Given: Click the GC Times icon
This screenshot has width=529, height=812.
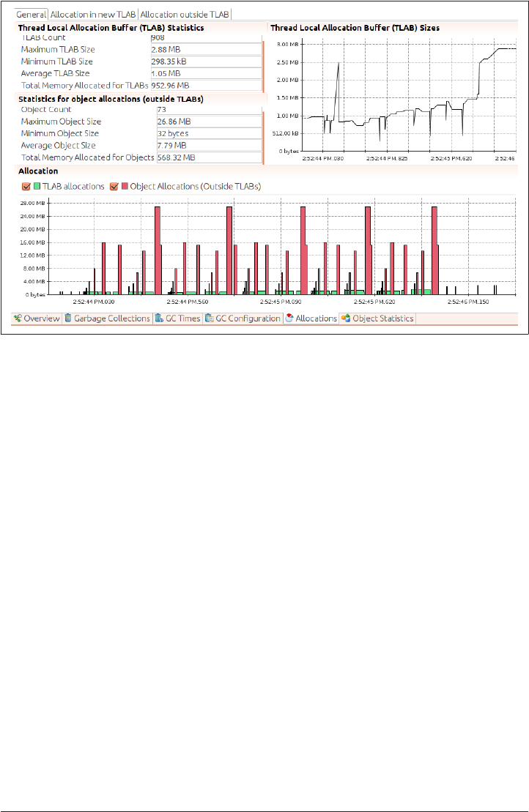Looking at the screenshot, I should coord(159,318).
